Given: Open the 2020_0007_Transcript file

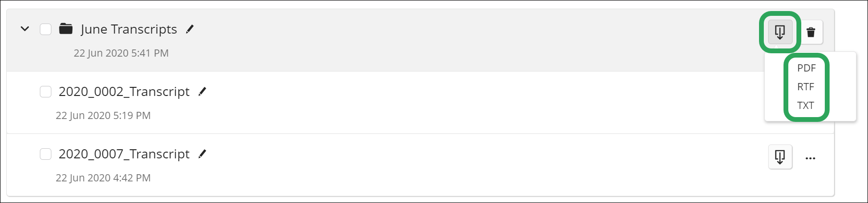Looking at the screenshot, I should click(124, 154).
